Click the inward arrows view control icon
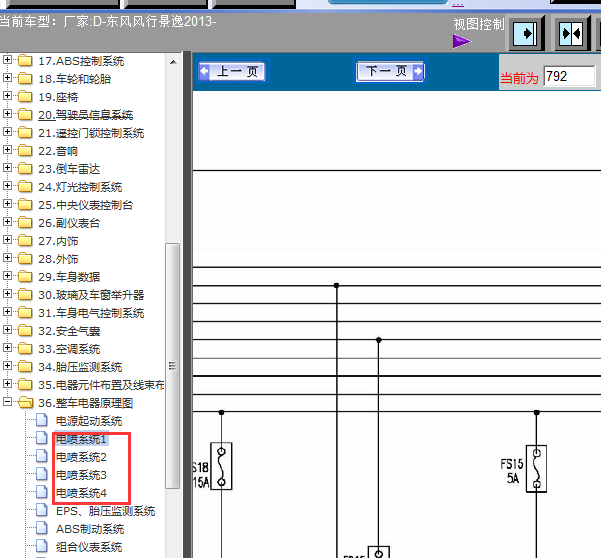Screen dimensions: 601x558 point(571,33)
